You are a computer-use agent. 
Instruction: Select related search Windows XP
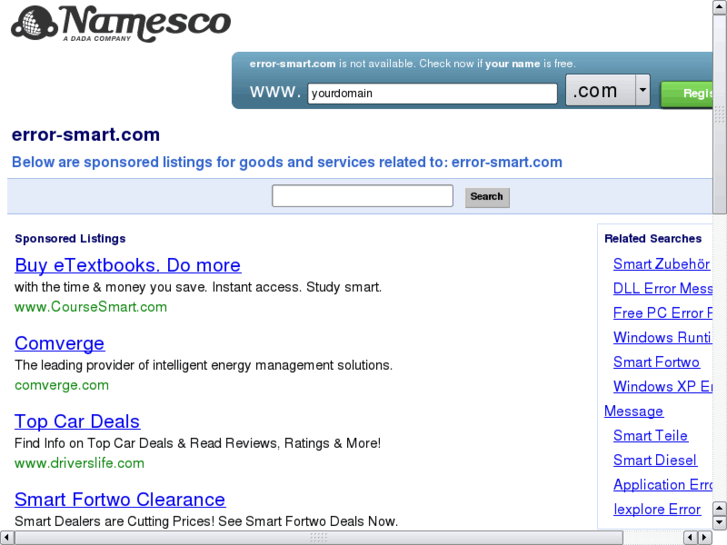663,386
